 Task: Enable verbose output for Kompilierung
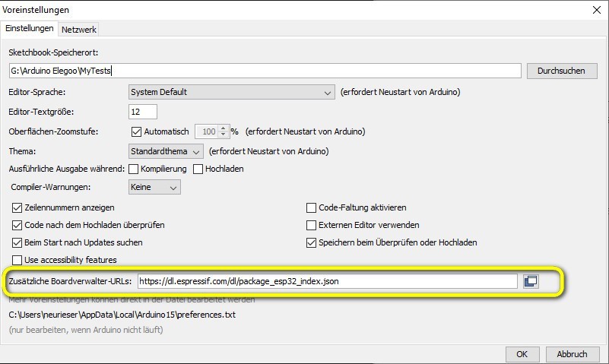pos(134,169)
